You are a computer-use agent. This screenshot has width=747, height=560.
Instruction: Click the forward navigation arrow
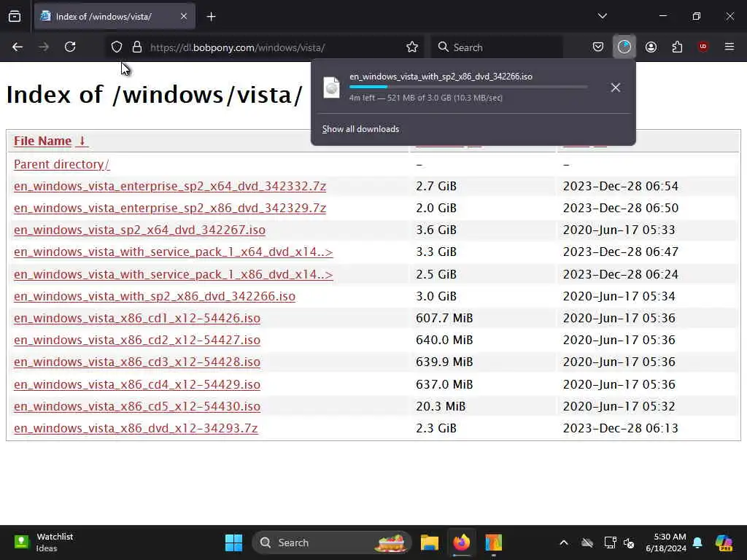point(44,47)
